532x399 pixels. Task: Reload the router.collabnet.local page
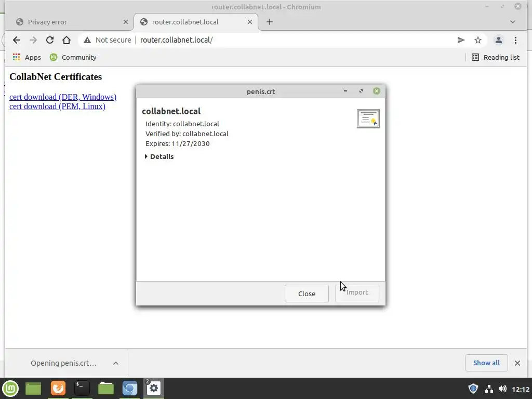coord(50,40)
